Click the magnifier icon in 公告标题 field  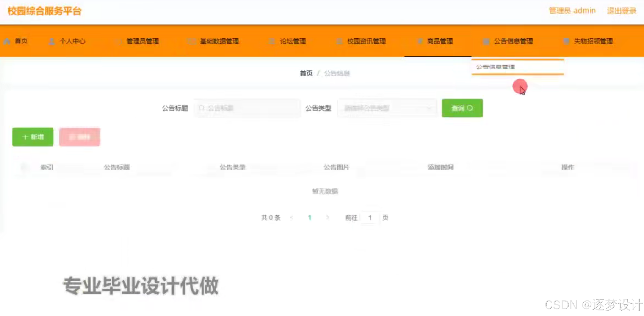pyautogui.click(x=202, y=108)
